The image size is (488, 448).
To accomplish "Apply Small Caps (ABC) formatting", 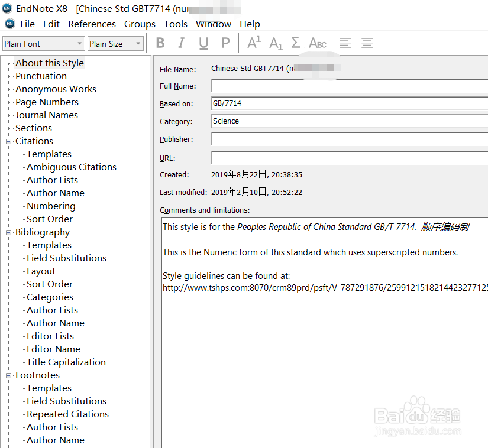I will coord(318,43).
